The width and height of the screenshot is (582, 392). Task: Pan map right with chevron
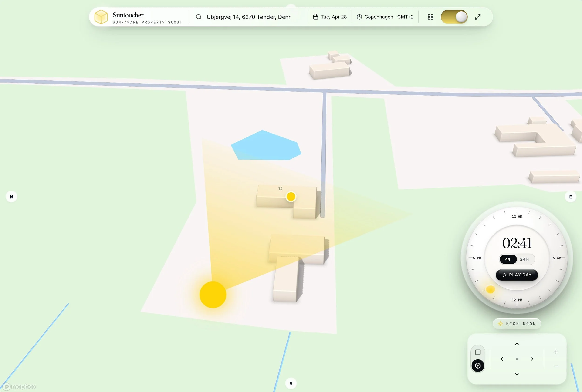coord(532,359)
